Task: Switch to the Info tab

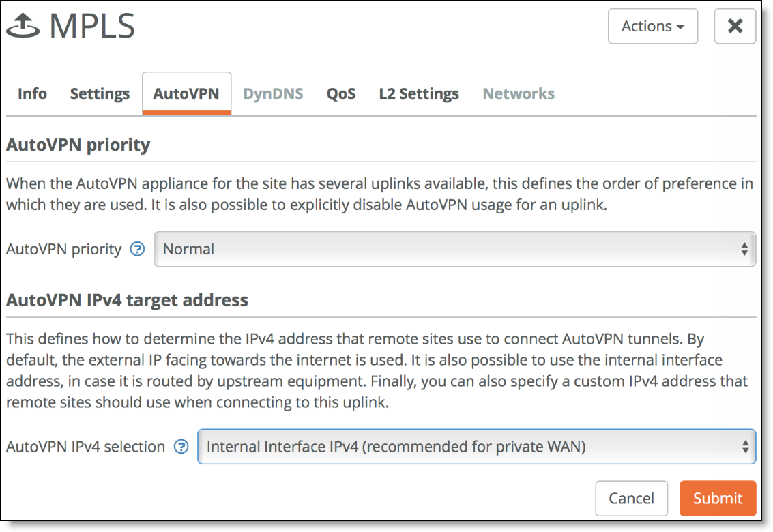Action: coord(33,93)
